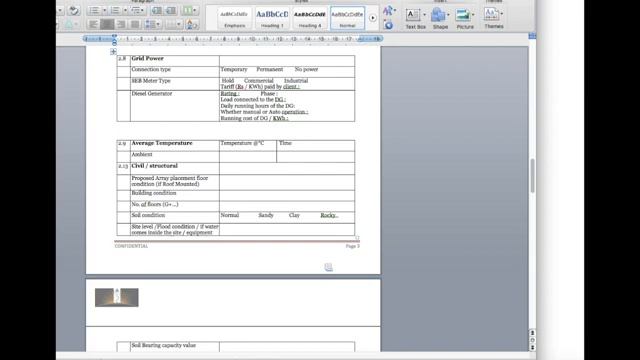Go to the previous page using the double-up arrow
Image resolution: width=640 pixels, height=360 pixels.
532,333
